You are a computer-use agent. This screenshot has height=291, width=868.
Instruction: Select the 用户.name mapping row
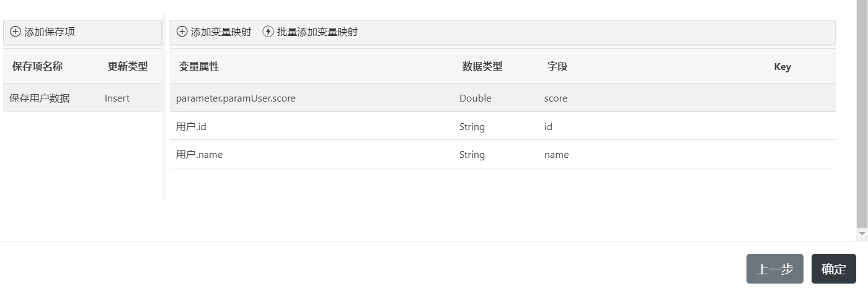[199, 155]
